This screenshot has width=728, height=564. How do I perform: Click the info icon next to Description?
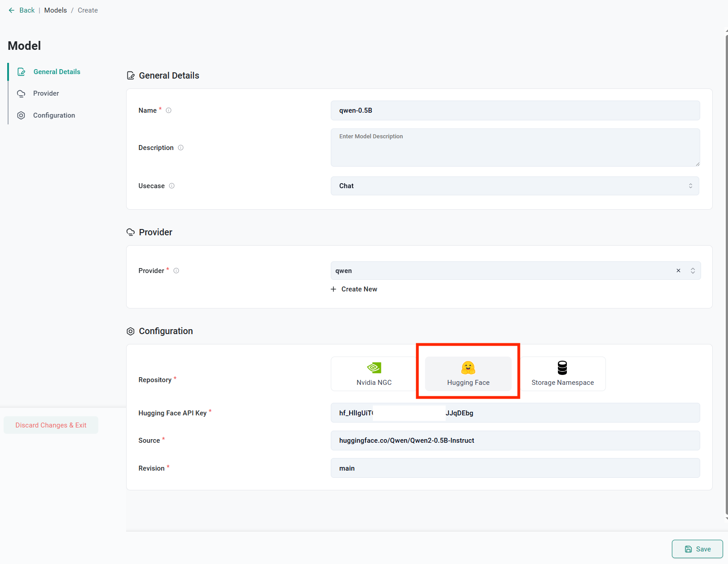(181, 148)
